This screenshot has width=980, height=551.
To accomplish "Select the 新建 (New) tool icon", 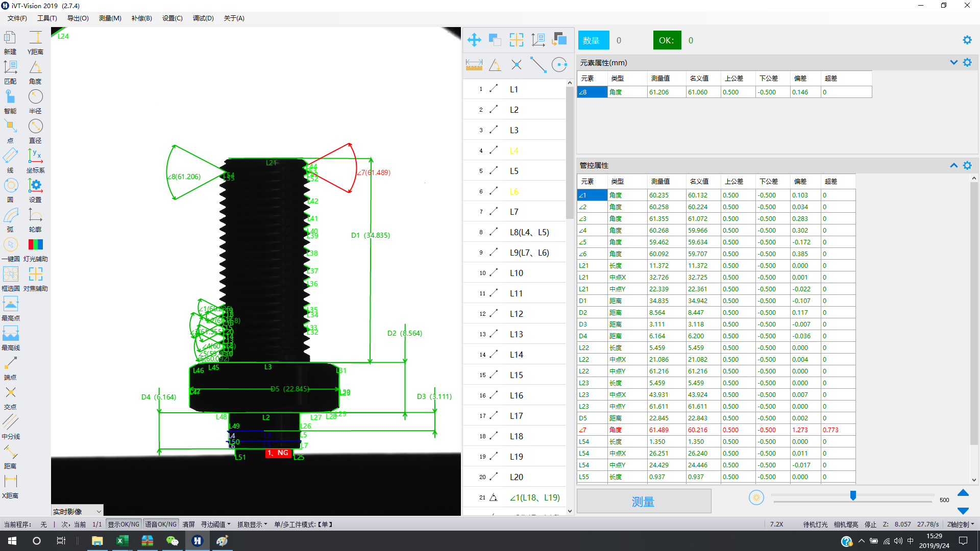I will [x=10, y=38].
